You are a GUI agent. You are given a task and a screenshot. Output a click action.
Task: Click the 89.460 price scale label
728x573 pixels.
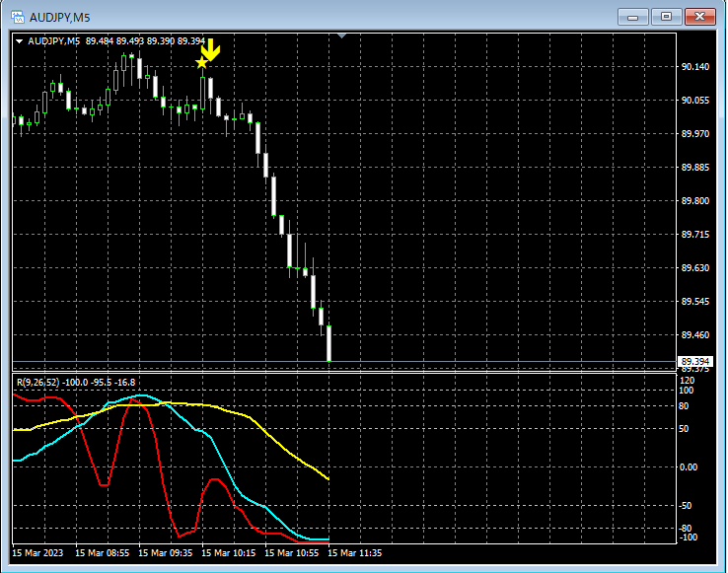[x=695, y=334]
